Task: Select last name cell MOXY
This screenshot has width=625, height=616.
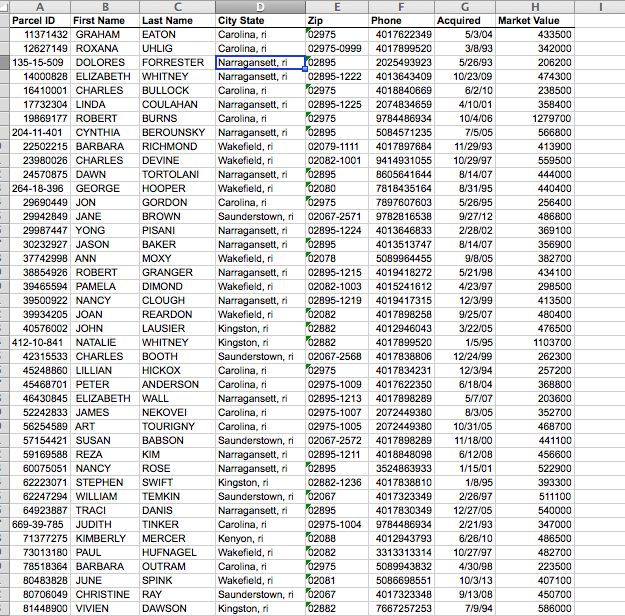Action: click(177, 258)
